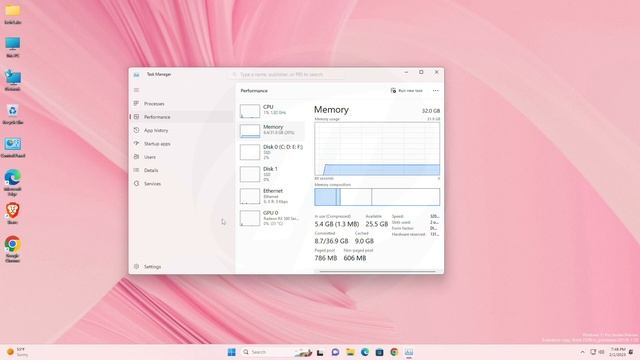
Task: Click horizontal scrollbar below memory stats
Action: click(378, 271)
